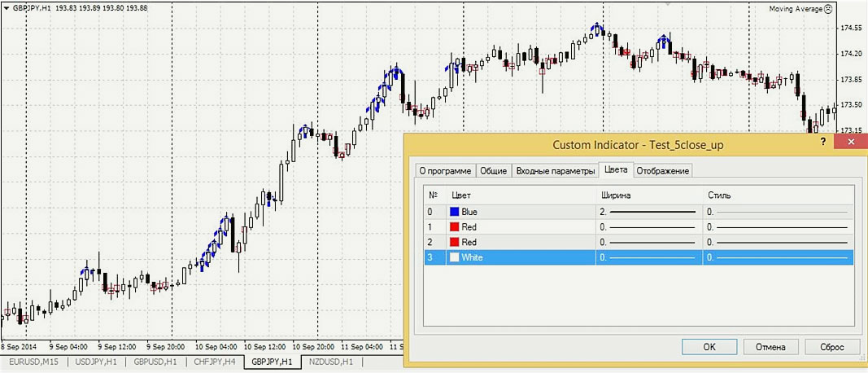The width and height of the screenshot is (868, 373).
Task: Open the style dropdown for the White row
Action: coord(777,257)
